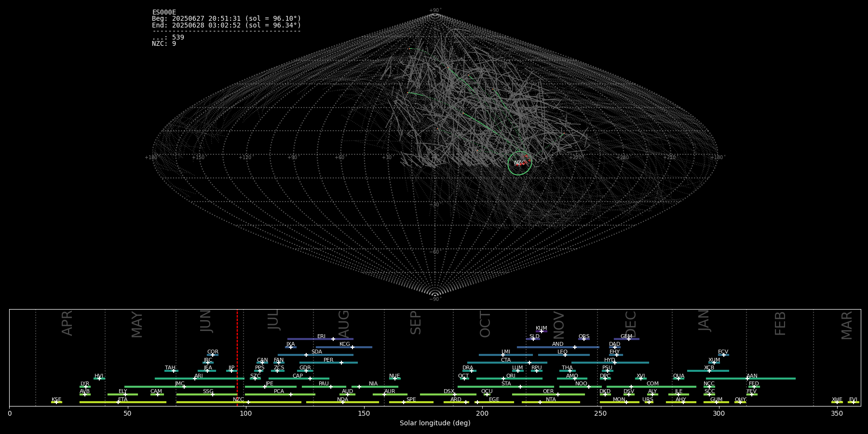Click the NZC radiant label inside green circle
The height and width of the screenshot is (434, 868).
pyautogui.click(x=519, y=163)
